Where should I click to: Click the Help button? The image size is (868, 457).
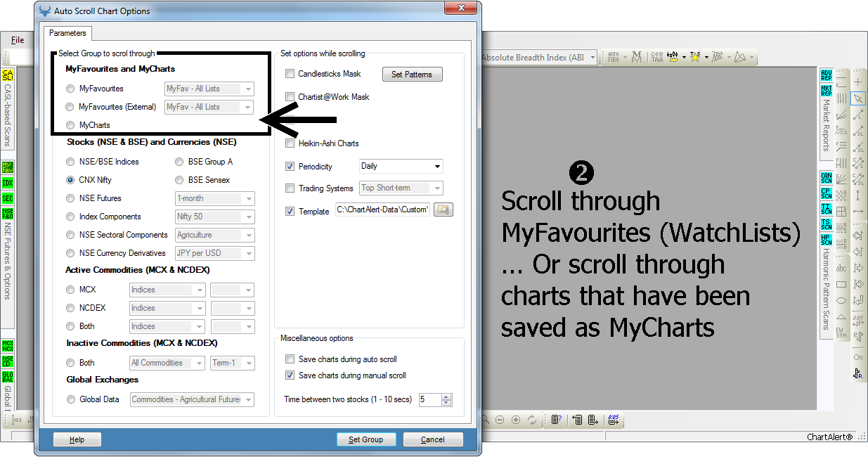77,439
